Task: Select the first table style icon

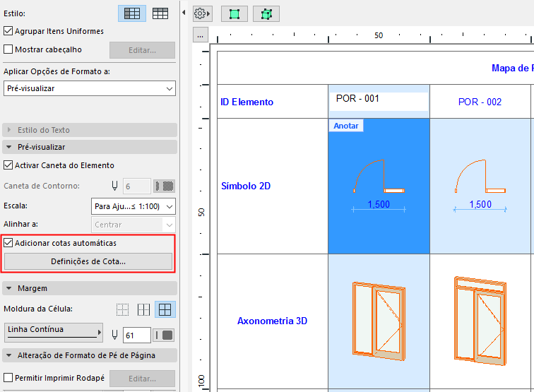Action: (132, 13)
